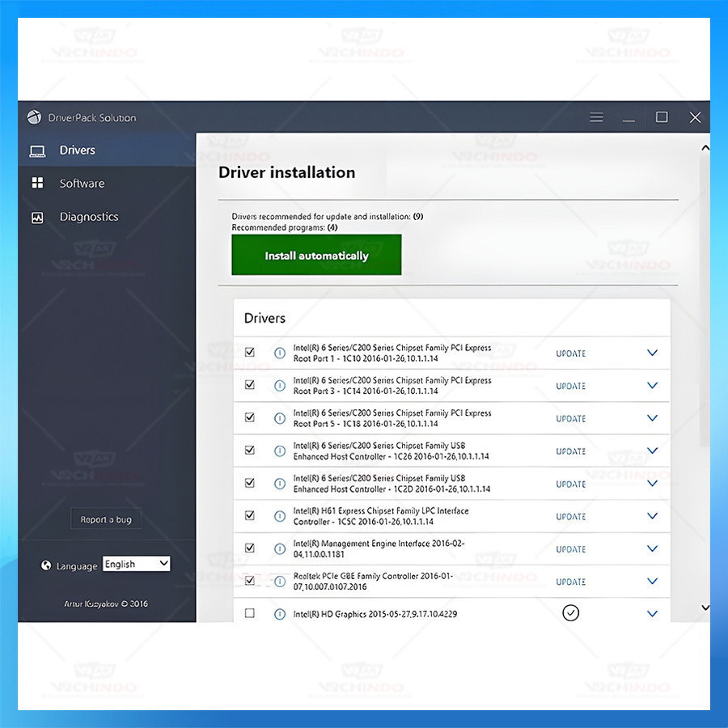This screenshot has width=728, height=728.
Task: Open the hamburger menu in title bar
Action: (596, 117)
